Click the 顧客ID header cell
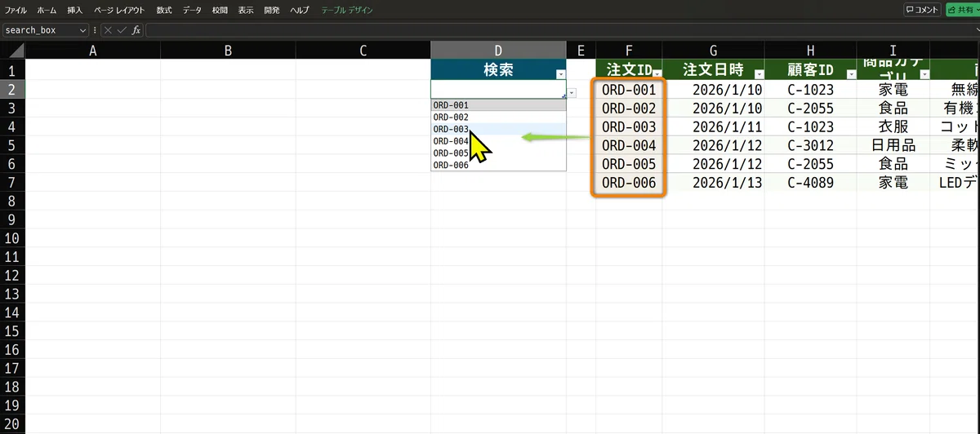Screen dimensions: 980x434 coord(811,70)
